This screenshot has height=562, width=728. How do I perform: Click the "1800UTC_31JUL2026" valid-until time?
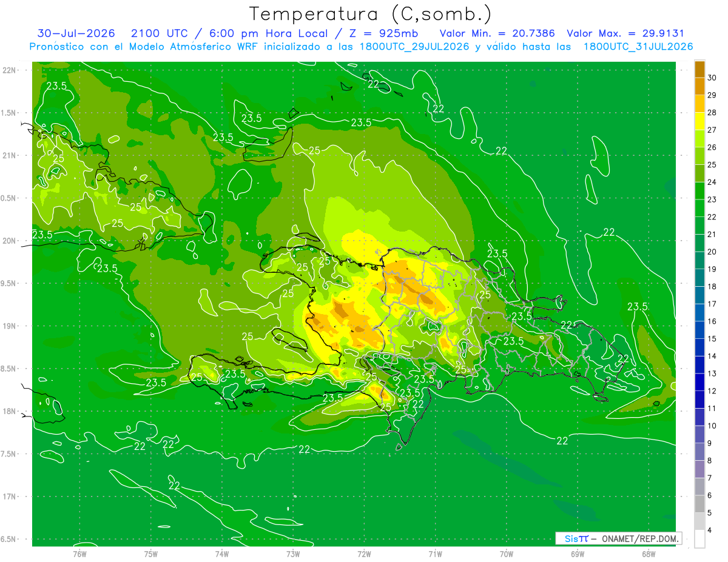pyautogui.click(x=638, y=47)
